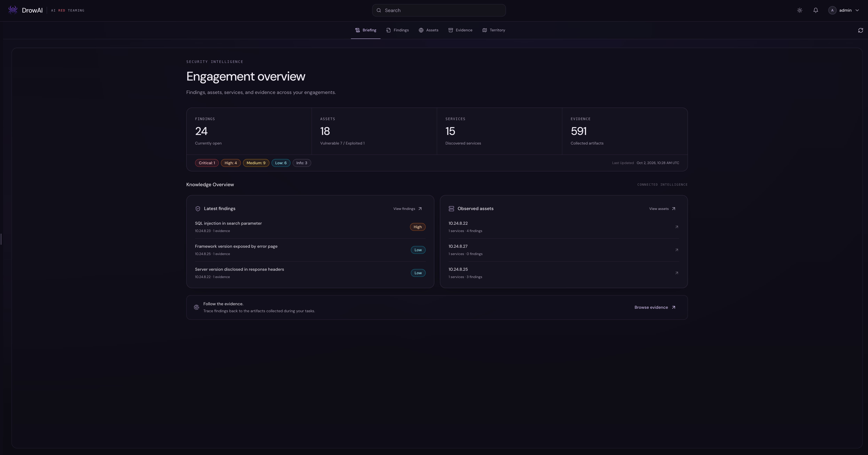Select the Services card showing 15
868x455 pixels.
(499, 131)
